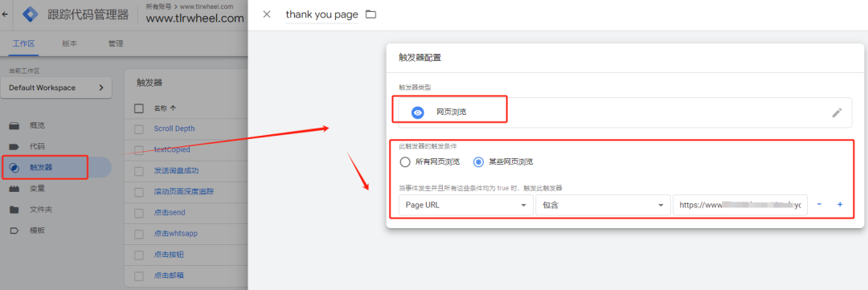Check the 滚动页面深度追踪 row checkbox

(x=139, y=192)
